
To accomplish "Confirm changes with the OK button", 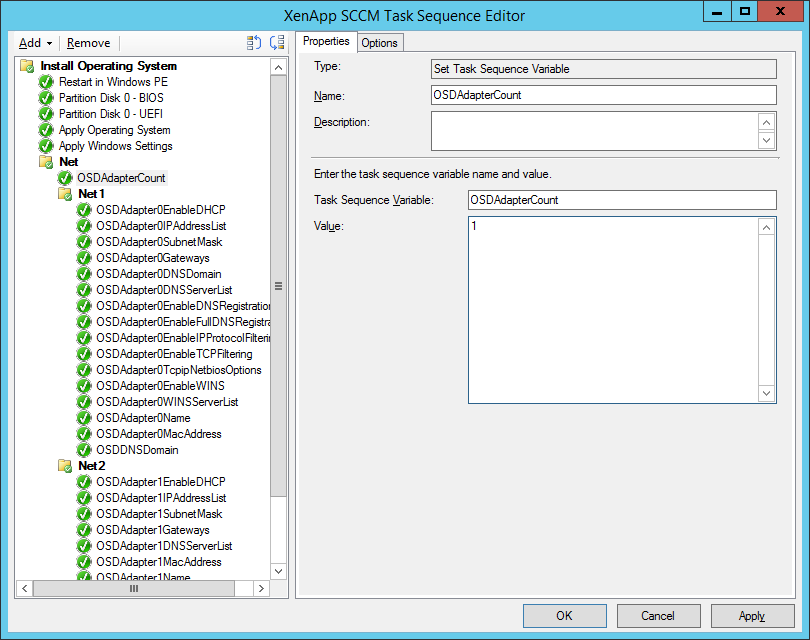I will pos(564,616).
